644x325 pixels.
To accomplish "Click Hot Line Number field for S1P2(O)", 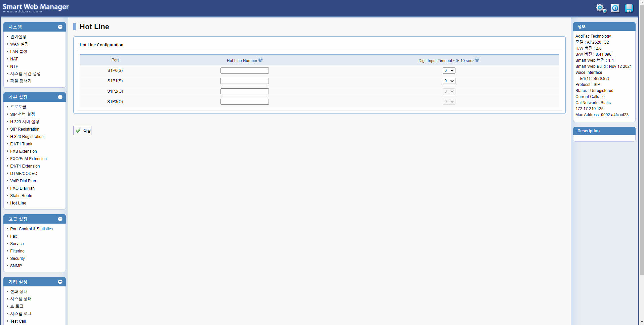I will (244, 91).
